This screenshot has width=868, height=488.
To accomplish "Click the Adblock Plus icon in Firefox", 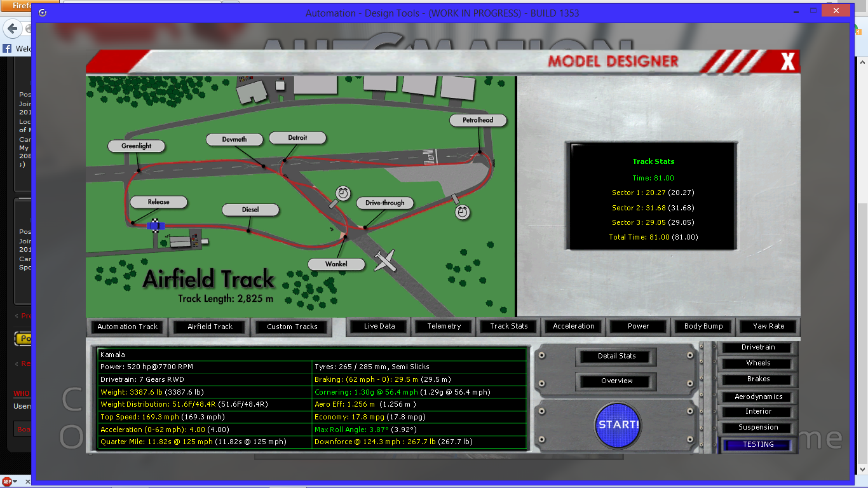I will (x=6, y=482).
